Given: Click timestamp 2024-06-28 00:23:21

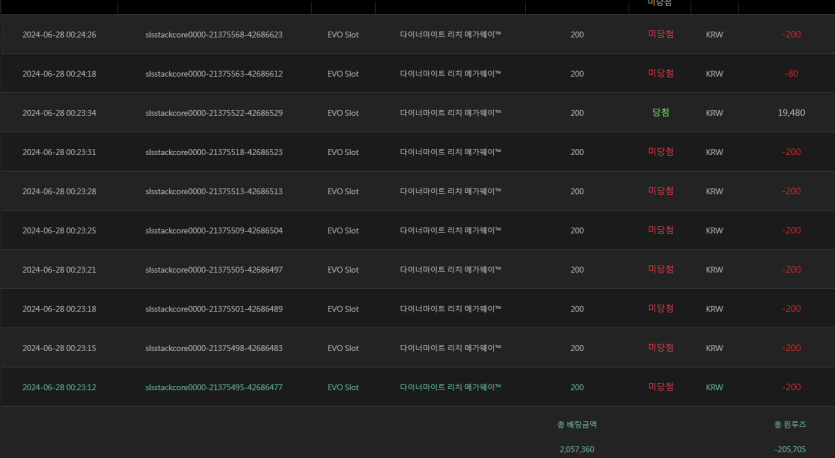Looking at the screenshot, I should tap(59, 270).
